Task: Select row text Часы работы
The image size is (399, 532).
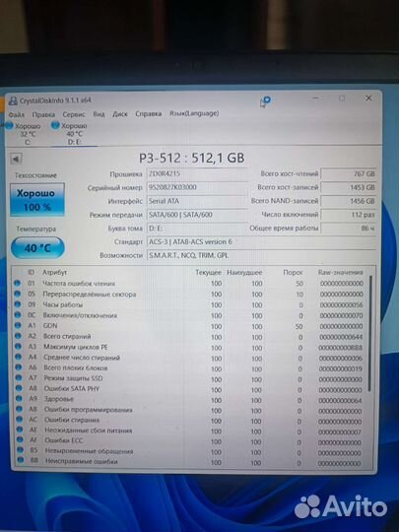Action: tap(63, 304)
